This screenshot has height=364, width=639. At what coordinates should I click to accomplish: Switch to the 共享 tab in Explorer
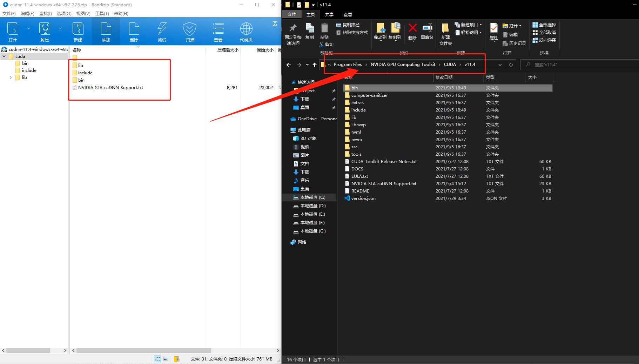coord(329,14)
